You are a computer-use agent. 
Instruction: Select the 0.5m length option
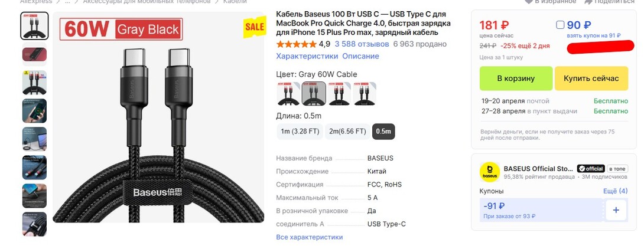[383, 131]
